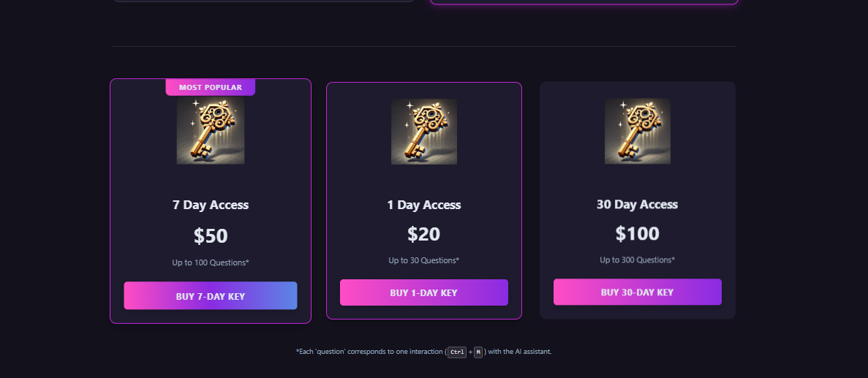Click the Up to 100 Questions text
The image size is (868, 378).
[211, 262]
